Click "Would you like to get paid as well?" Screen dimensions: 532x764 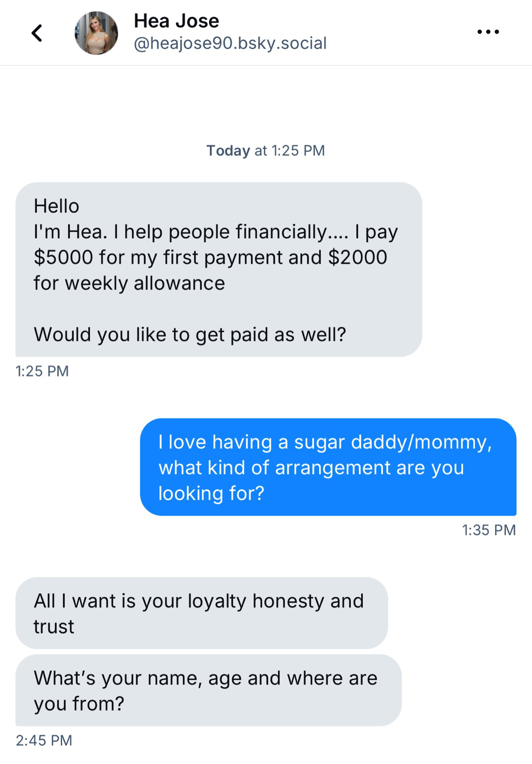point(190,334)
